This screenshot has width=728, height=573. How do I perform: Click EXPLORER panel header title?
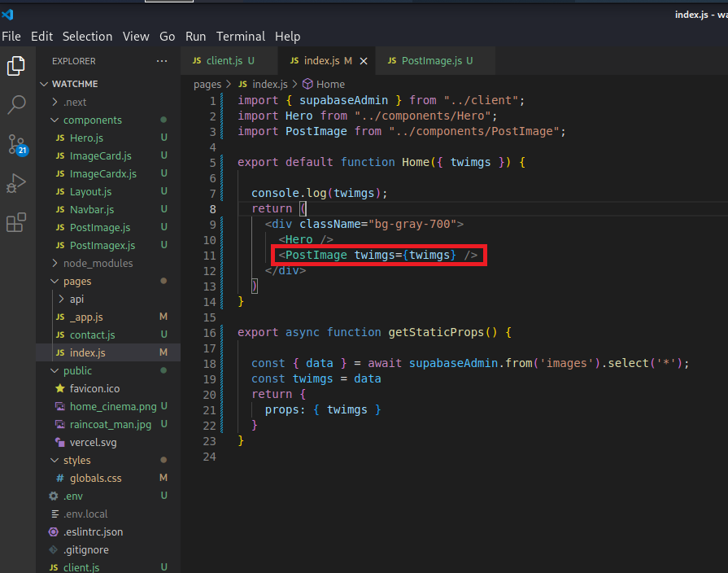[x=74, y=61]
